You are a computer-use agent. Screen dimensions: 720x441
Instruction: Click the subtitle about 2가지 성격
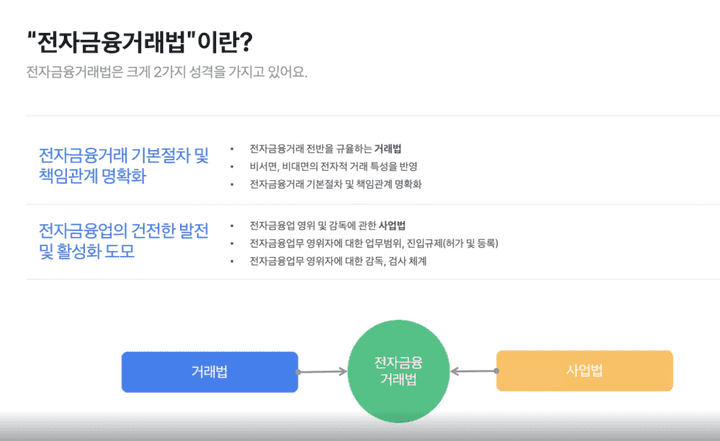coord(167,72)
